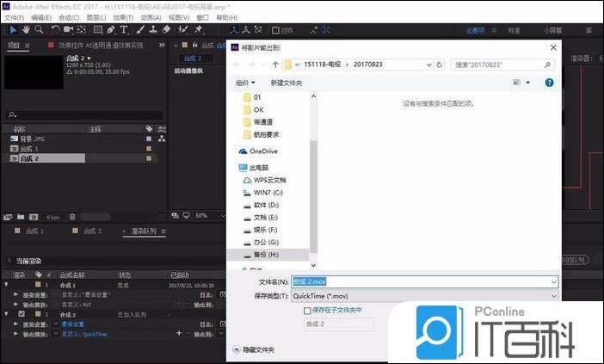
Task: Click the 新建文件夹 button
Action: coord(287,83)
